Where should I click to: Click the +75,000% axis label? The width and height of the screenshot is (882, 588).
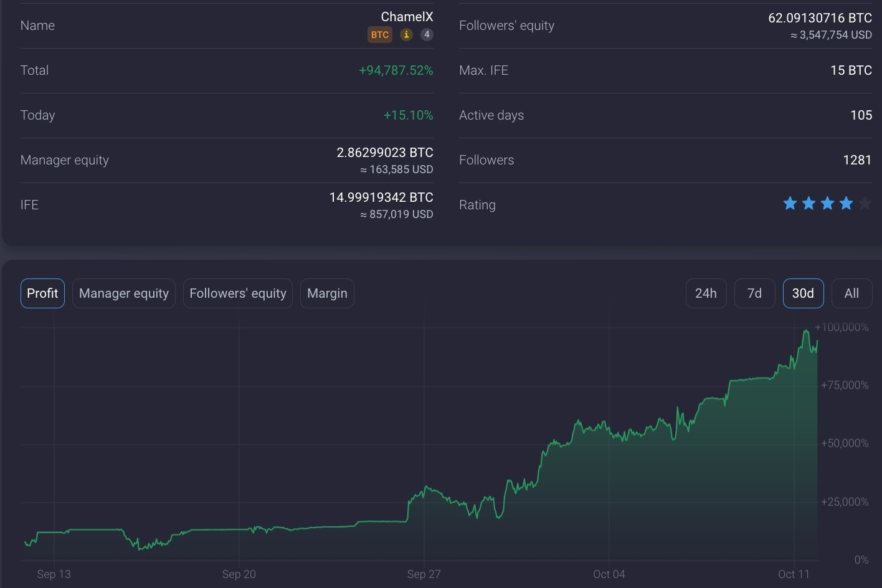point(845,385)
